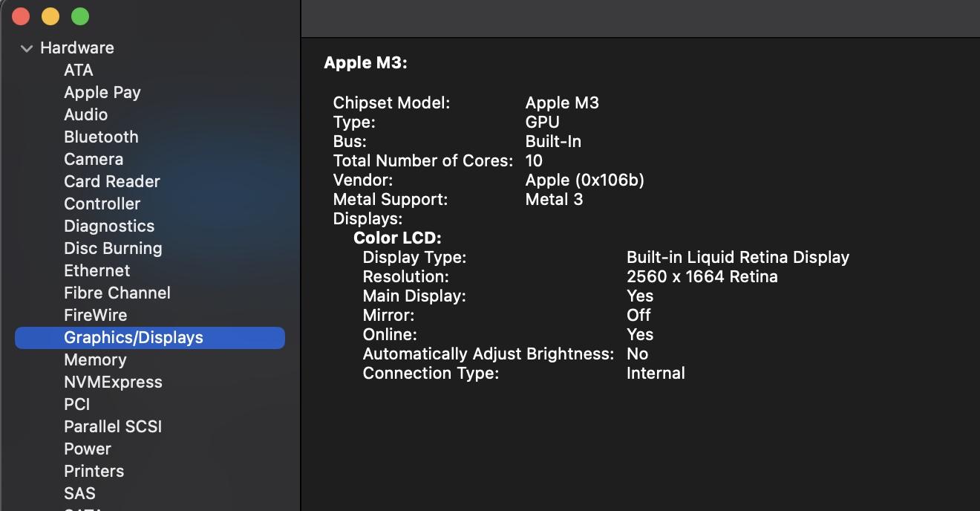Select Camera in the sidebar
Screen dimensions: 980x511
click(x=94, y=159)
